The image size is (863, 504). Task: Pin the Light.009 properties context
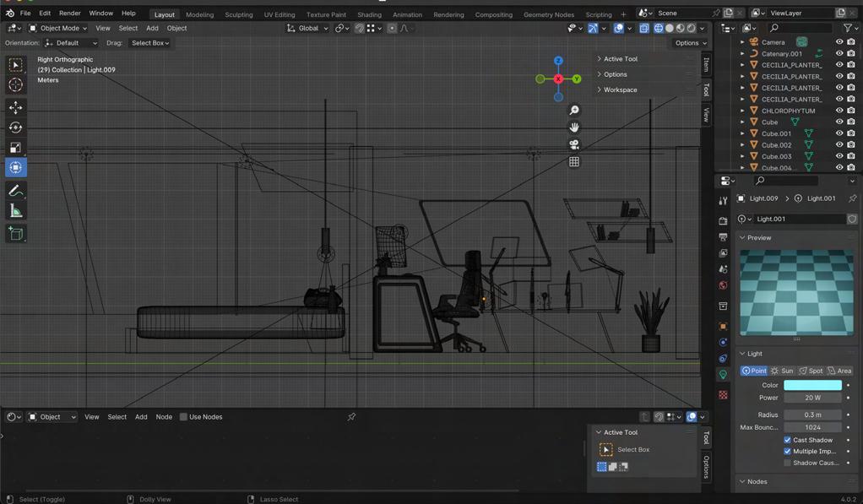click(852, 198)
